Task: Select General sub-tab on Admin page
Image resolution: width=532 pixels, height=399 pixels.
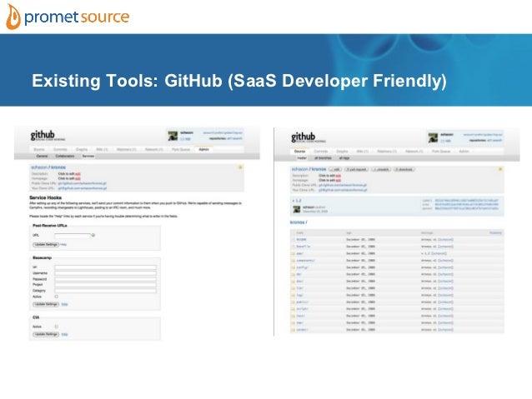Action: click(42, 157)
